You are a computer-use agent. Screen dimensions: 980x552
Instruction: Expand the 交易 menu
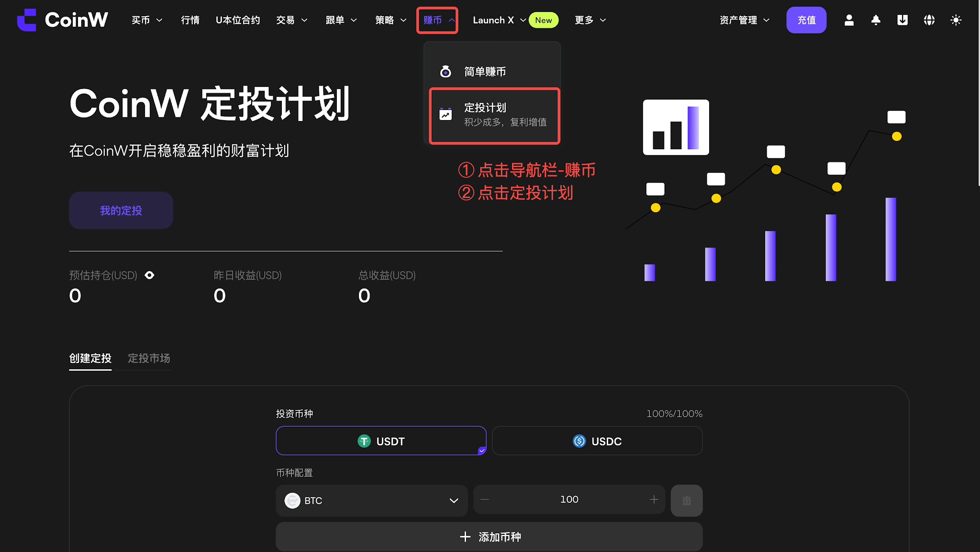(x=292, y=20)
